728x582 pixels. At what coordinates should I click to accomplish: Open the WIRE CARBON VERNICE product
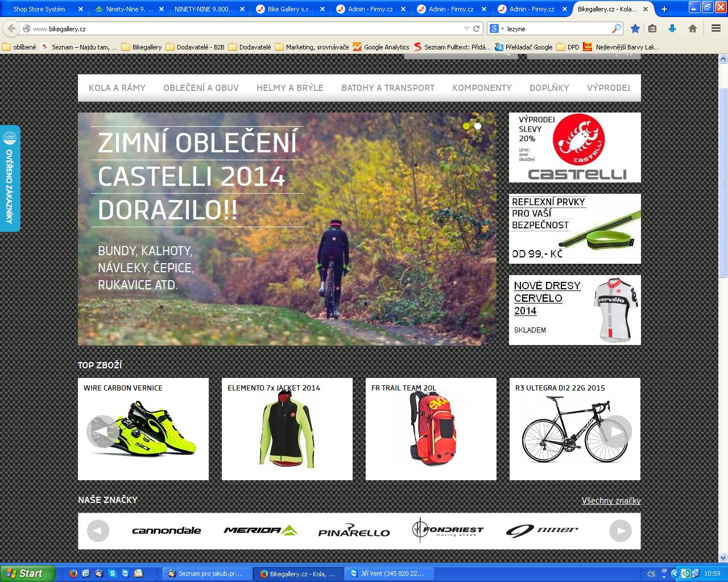[x=143, y=429]
